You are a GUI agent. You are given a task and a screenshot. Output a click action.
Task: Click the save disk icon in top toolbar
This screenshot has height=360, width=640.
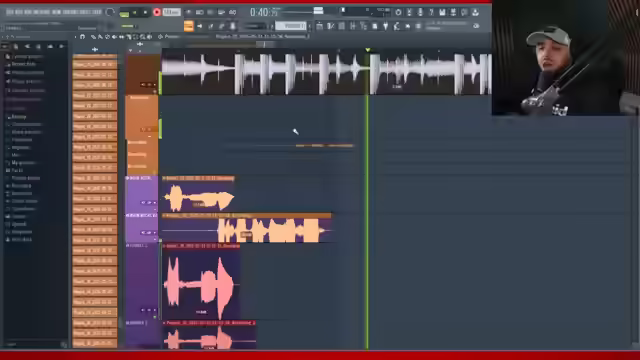[x=442, y=13]
